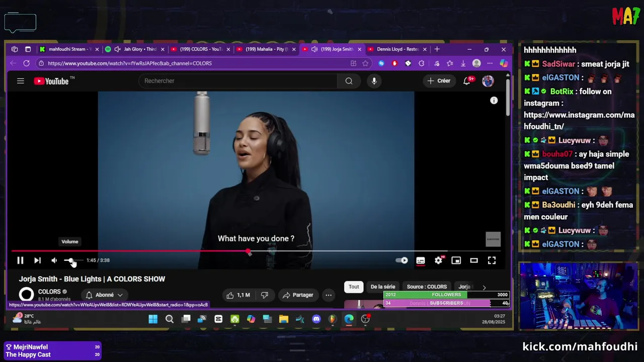Toggle the autoplay switch in the player
This screenshot has width=644, height=362.
[401, 260]
